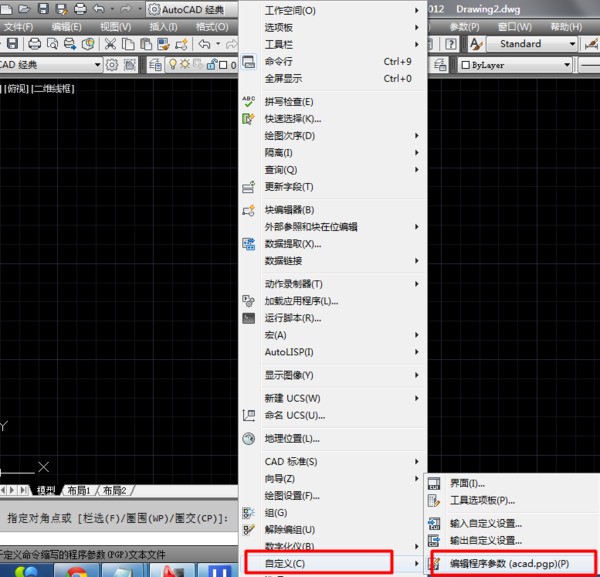Select 编辑程序参数 (acad.pgp)(P) submenu item
The image size is (600, 577).
click(x=509, y=563)
